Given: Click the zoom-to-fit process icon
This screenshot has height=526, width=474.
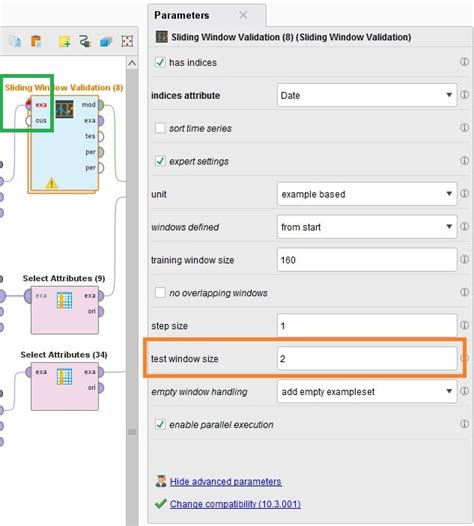Looking at the screenshot, I should point(127,41).
